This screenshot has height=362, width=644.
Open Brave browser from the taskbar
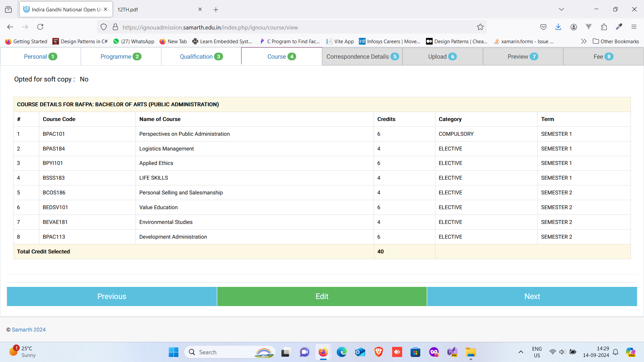click(x=379, y=352)
